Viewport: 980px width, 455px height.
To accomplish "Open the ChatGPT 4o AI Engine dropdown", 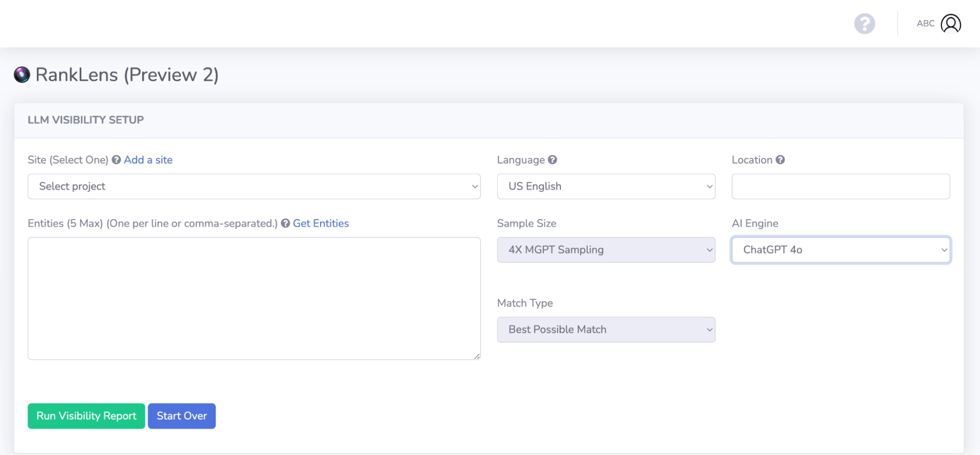I will 841,250.
